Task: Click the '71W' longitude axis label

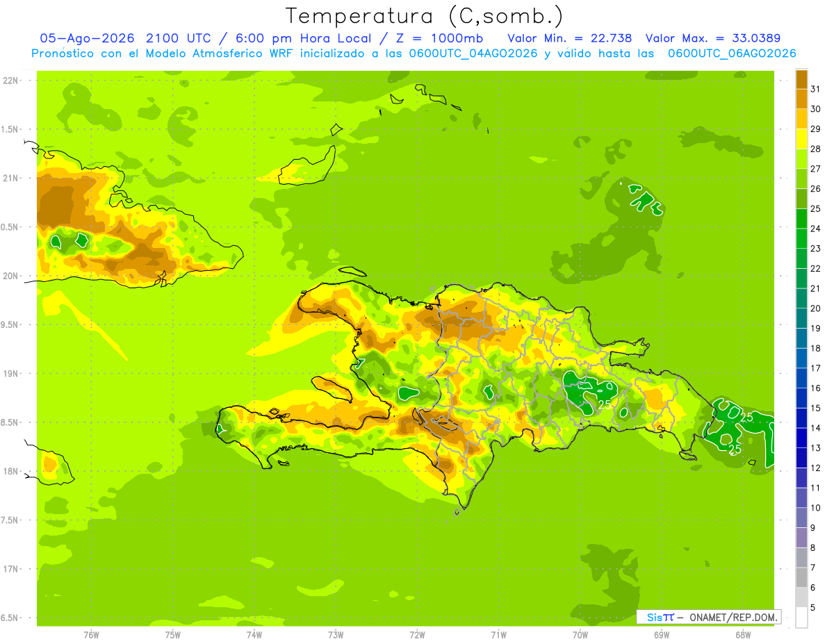Action: pyautogui.click(x=498, y=635)
